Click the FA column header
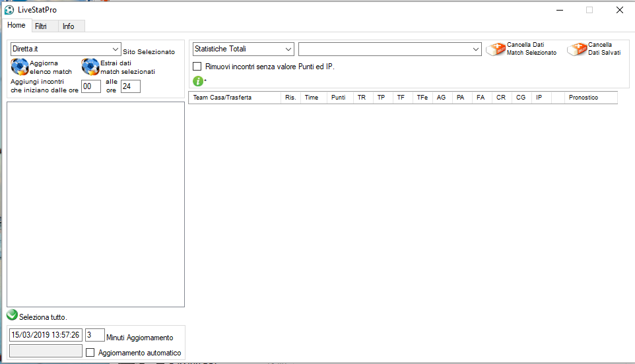Screen dimensions: 635x364 tap(483, 98)
